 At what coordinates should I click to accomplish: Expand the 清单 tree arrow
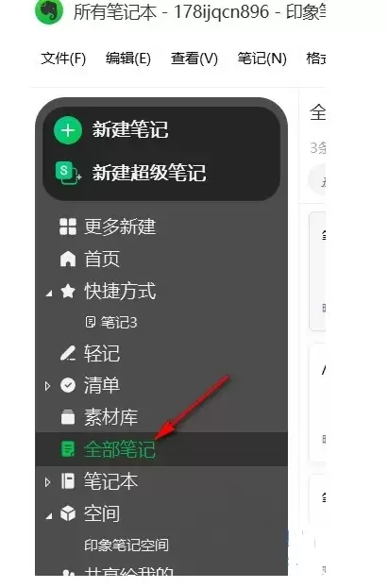click(x=47, y=385)
